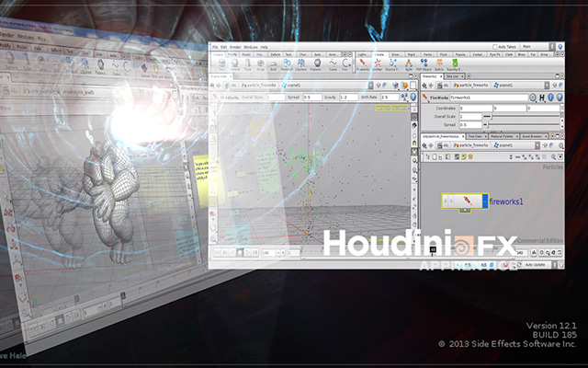The width and height of the screenshot is (588, 368).
Task: Open the persp1 viewport menu
Action: click(382, 109)
